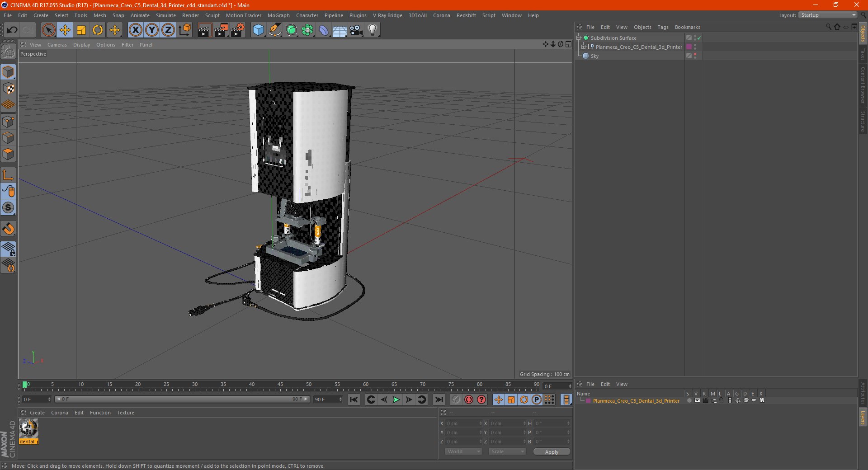Collapse the Subdivision Surface tree node
The height and width of the screenshot is (470, 868).
point(578,38)
